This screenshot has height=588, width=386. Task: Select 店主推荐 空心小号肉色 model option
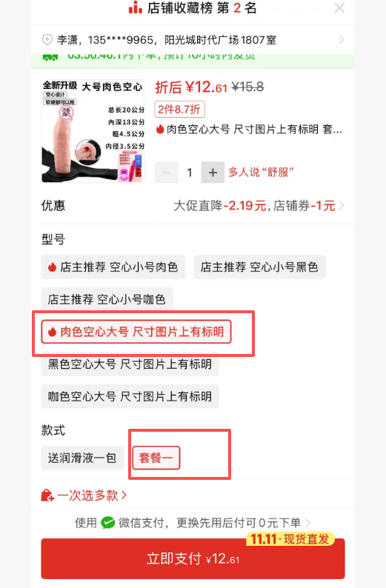coord(113,267)
